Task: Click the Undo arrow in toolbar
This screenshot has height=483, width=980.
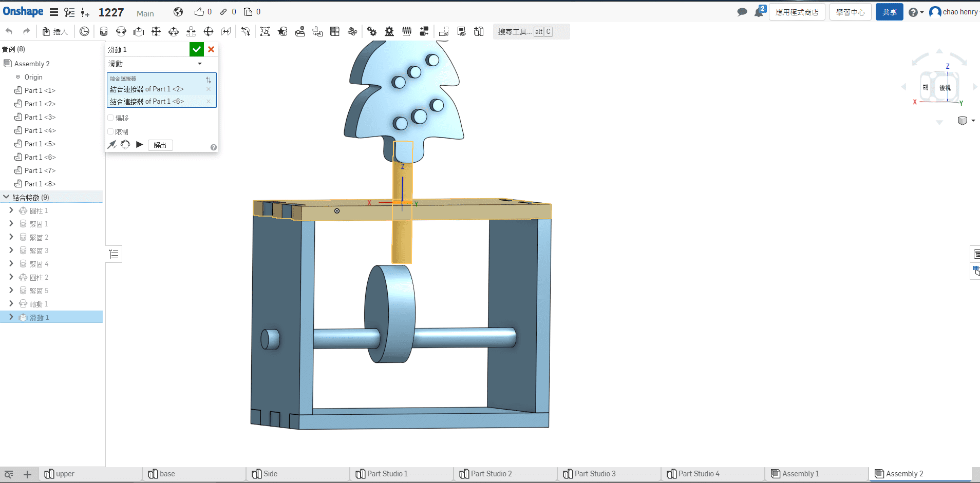Action: (x=9, y=32)
